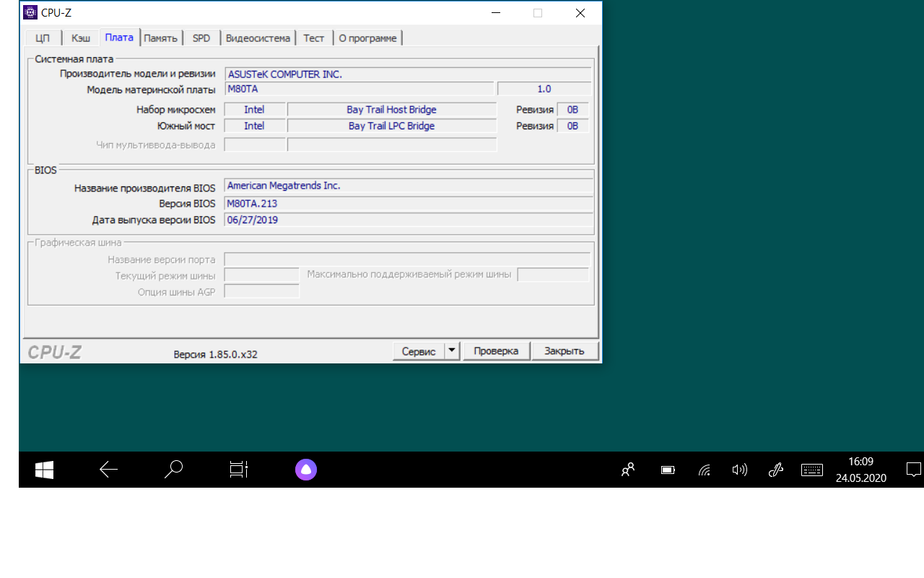Click the Bay Trail Host Bridge field
The width and height of the screenshot is (924, 578).
[x=392, y=110]
